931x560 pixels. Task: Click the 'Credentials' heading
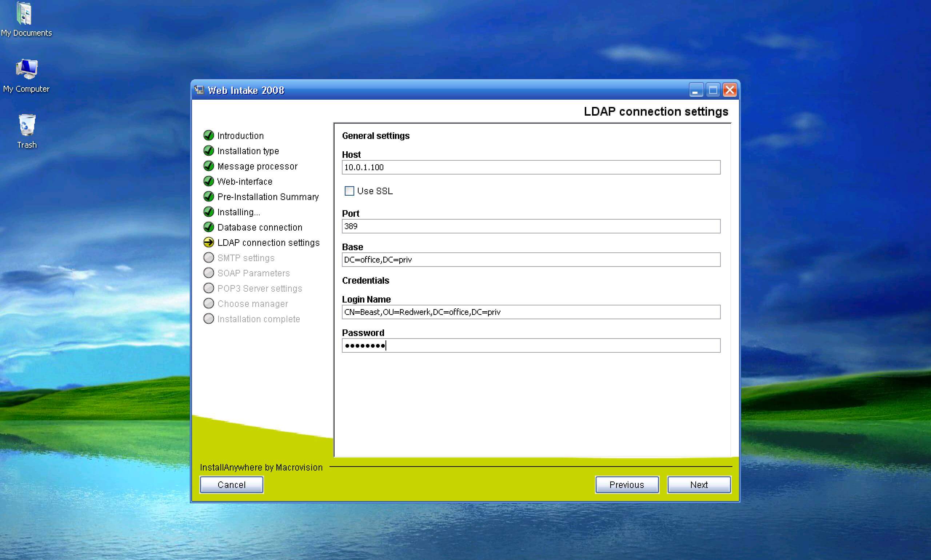tap(365, 280)
